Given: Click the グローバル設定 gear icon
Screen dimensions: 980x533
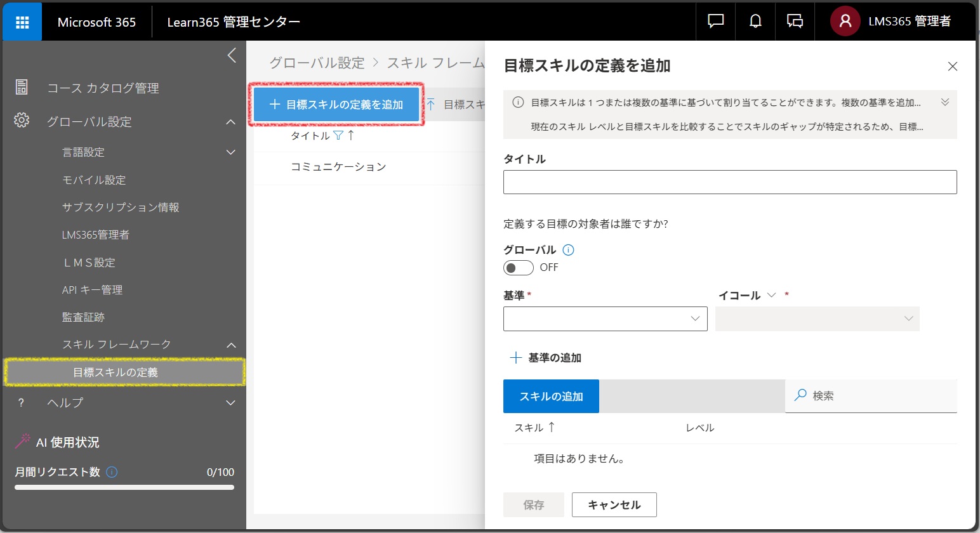Looking at the screenshot, I should point(22,121).
